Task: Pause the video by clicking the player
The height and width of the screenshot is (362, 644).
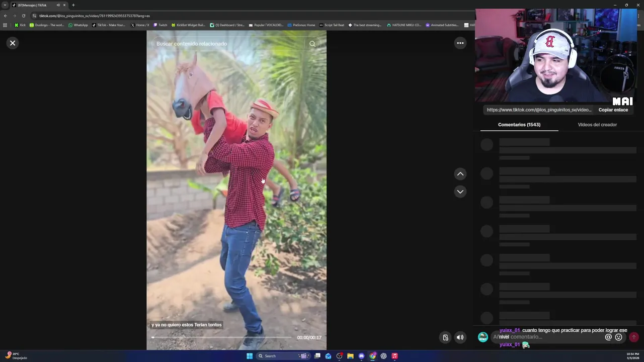Action: coord(236,190)
